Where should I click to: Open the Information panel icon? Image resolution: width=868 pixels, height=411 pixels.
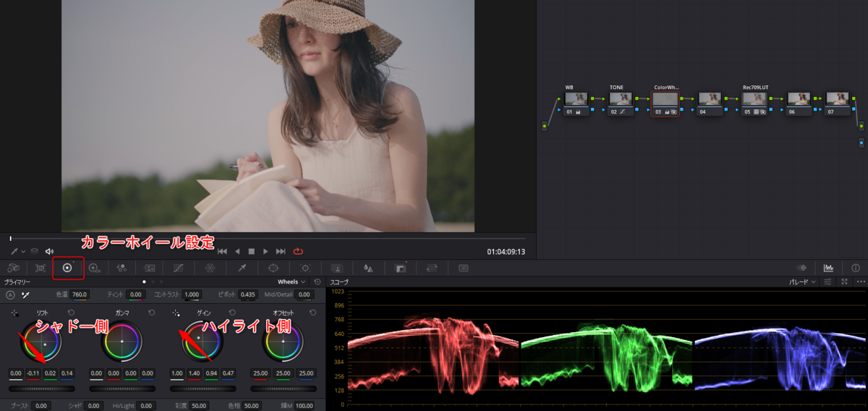click(856, 268)
